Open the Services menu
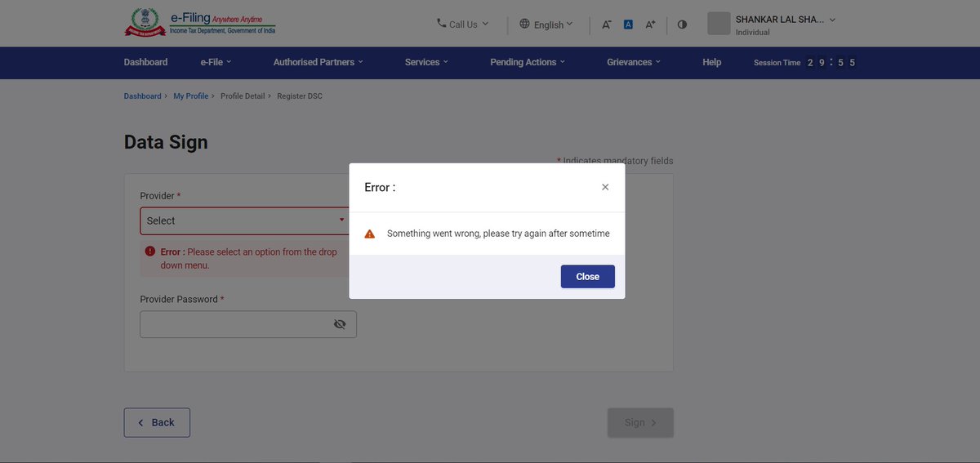Image resolution: width=980 pixels, height=463 pixels. [426, 62]
